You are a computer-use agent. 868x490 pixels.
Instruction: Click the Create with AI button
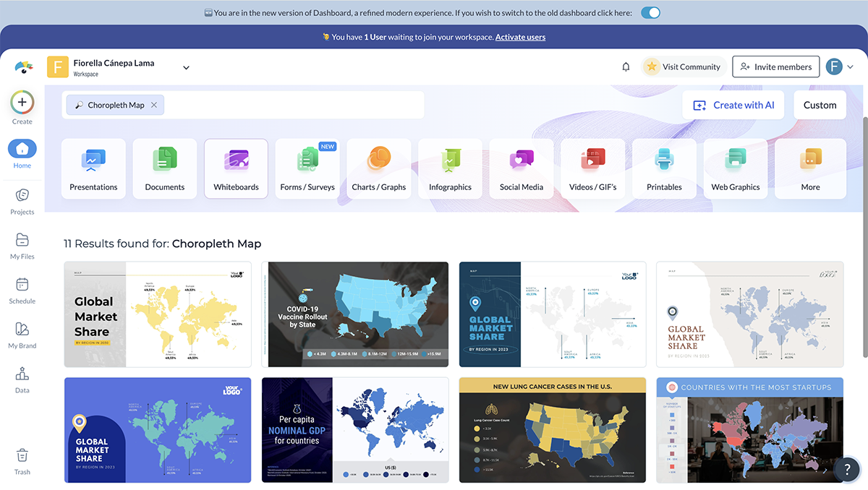click(x=733, y=105)
